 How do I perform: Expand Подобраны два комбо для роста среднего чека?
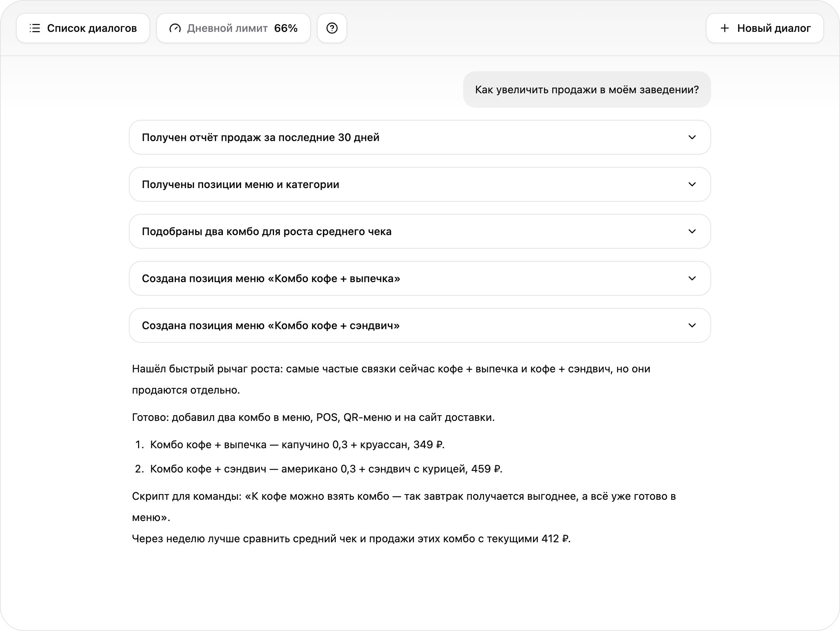[x=420, y=231]
